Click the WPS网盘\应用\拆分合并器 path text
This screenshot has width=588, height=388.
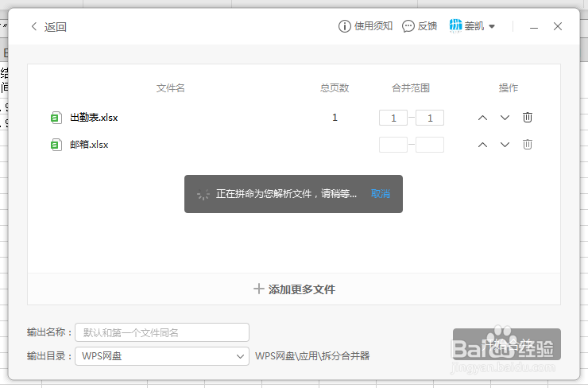point(312,356)
